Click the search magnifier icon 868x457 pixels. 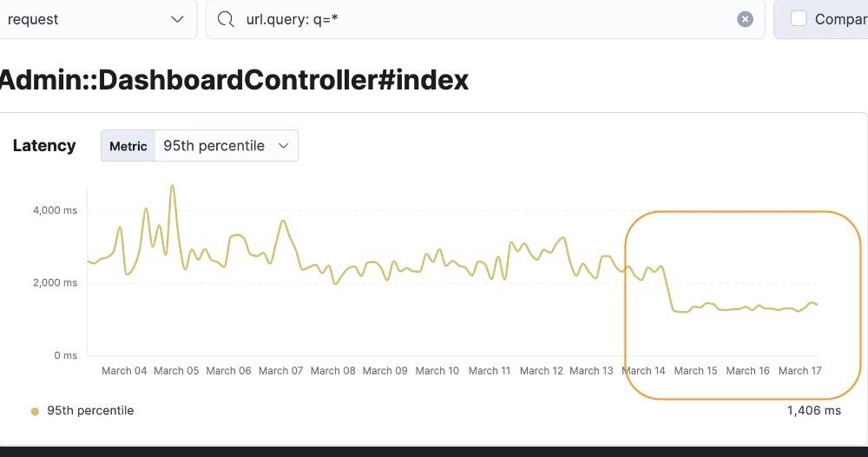226,19
